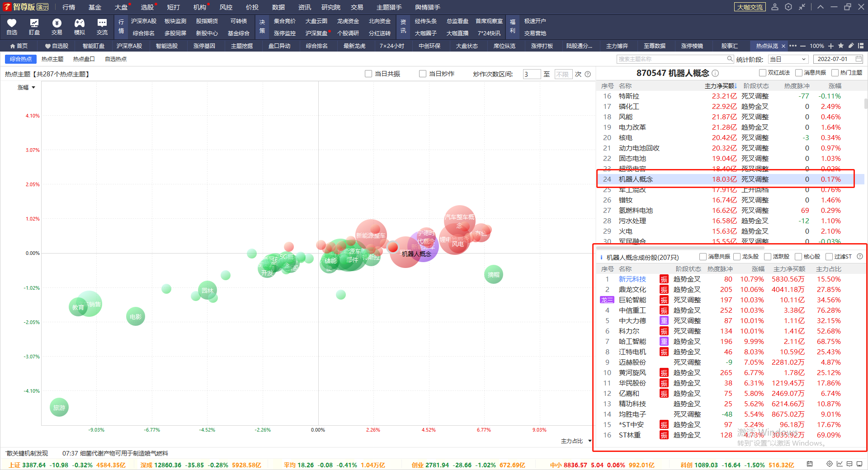Enable the 当日共振 checkbox
The height and width of the screenshot is (470, 868).
368,74
